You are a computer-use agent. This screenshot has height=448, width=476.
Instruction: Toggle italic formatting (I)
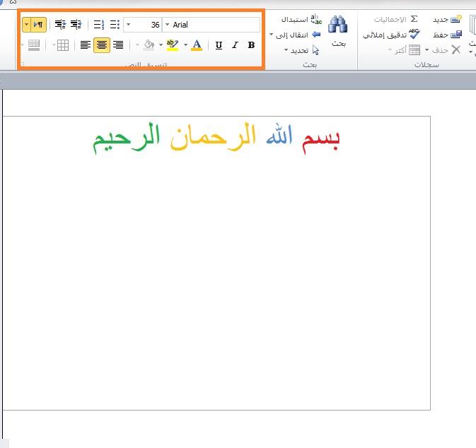coord(235,45)
